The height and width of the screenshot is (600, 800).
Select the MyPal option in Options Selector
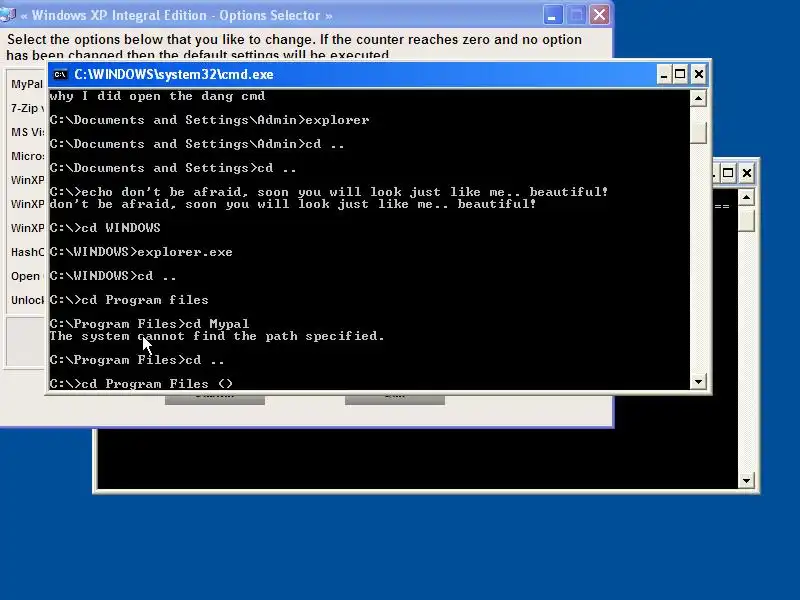(27, 84)
